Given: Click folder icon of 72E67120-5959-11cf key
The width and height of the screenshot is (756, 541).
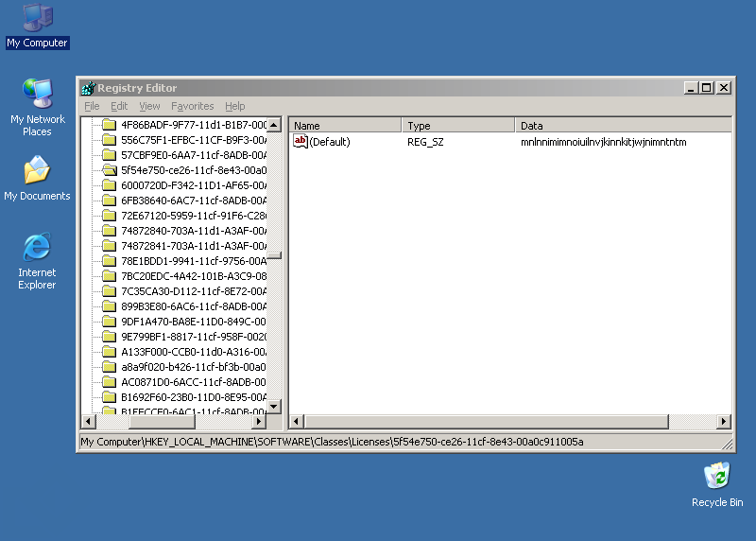Looking at the screenshot, I should 110,216.
